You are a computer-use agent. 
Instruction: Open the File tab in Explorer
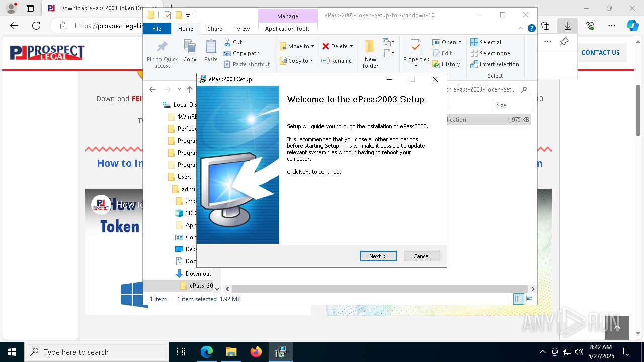tap(157, 29)
